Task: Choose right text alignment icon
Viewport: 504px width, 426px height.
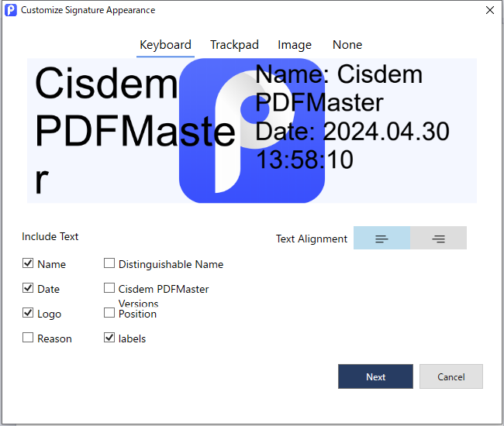Action: tap(438, 238)
